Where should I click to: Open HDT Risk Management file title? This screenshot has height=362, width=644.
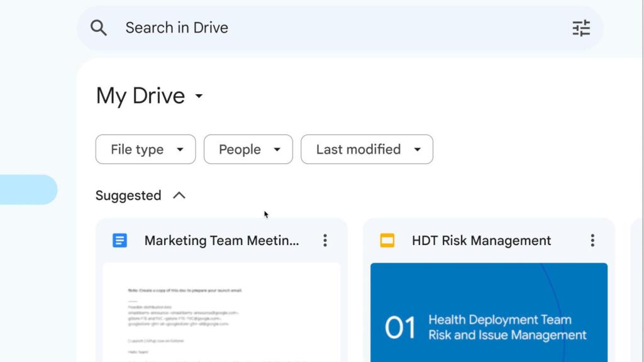click(481, 241)
